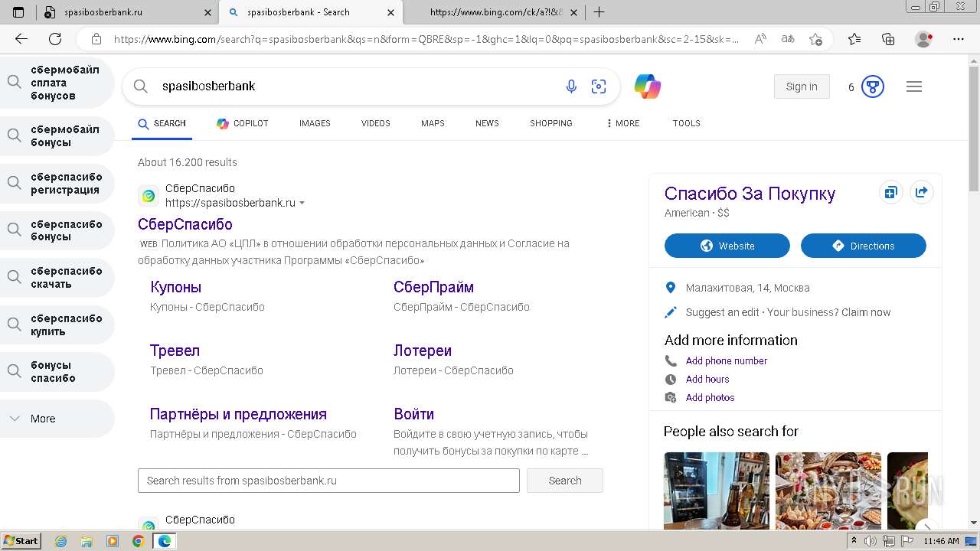Viewport: 980px width, 551px height.
Task: Switch to the spasibosberbank.ru browser tab
Action: pos(126,12)
